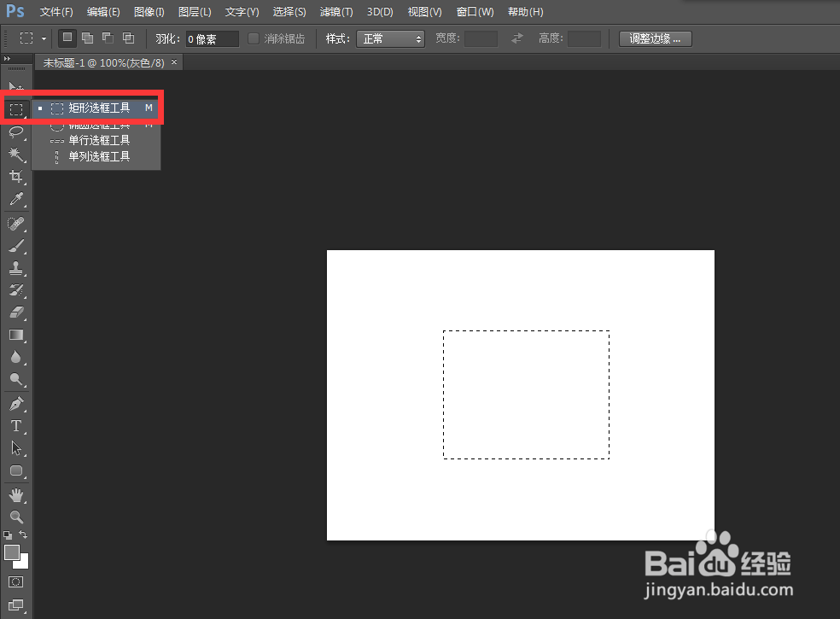The image size is (840, 619).
Task: Swap foreground and background colors
Action: (23, 534)
